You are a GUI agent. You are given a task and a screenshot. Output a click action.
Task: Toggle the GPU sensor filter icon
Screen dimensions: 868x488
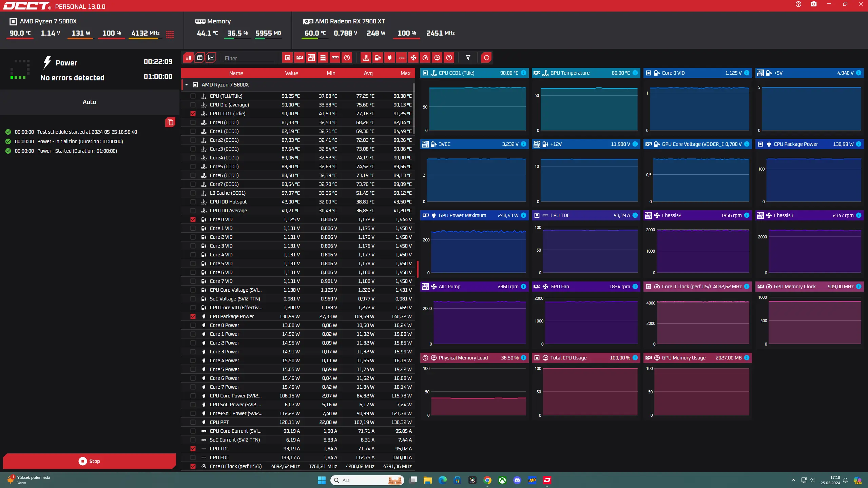point(300,58)
